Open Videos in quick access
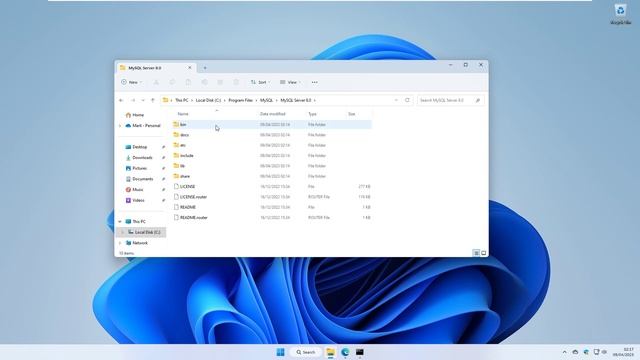640x360 pixels. [138, 200]
